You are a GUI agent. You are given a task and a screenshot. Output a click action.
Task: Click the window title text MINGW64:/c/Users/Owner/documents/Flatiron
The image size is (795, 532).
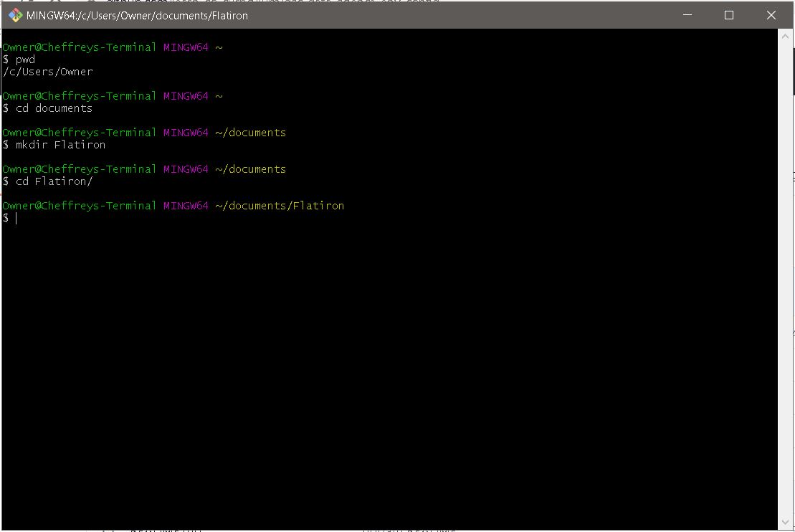137,16
